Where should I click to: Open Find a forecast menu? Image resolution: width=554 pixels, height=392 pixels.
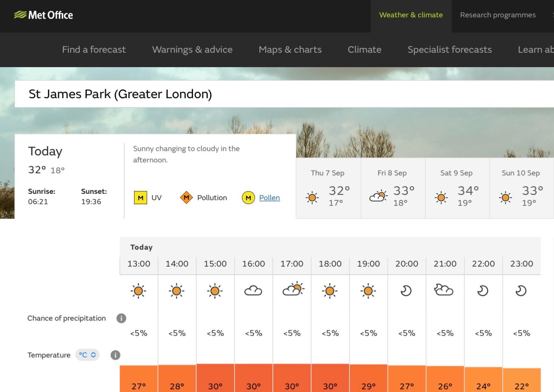(94, 50)
